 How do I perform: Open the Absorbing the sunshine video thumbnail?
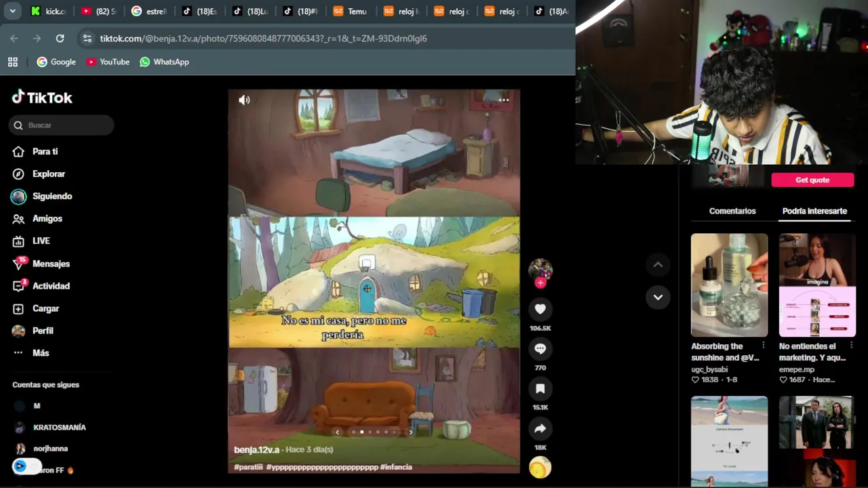(729, 285)
